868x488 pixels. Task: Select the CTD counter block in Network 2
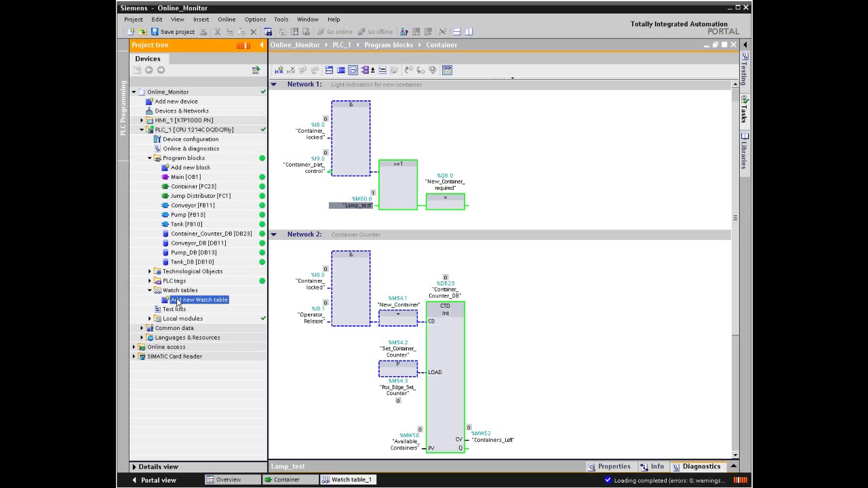click(446, 377)
